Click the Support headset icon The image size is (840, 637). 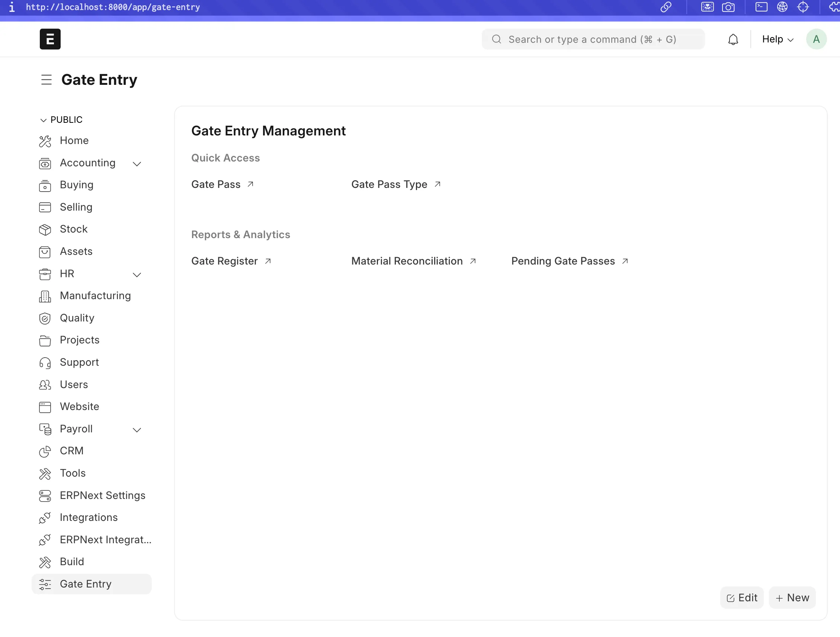coord(45,363)
